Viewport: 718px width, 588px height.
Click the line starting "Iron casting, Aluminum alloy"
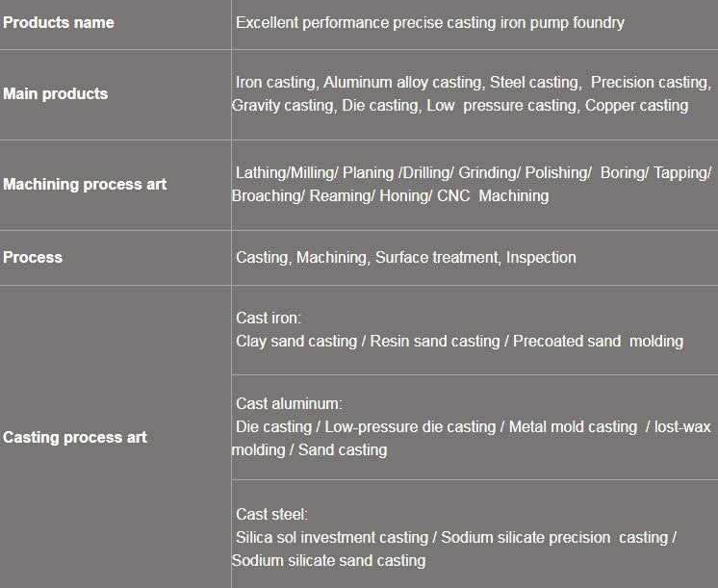(x=472, y=83)
